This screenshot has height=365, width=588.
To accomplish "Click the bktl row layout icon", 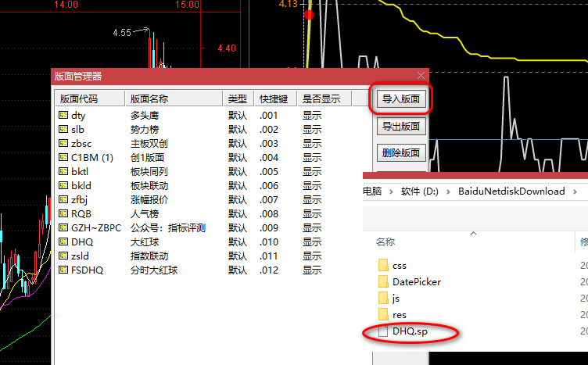I will click(x=63, y=171).
